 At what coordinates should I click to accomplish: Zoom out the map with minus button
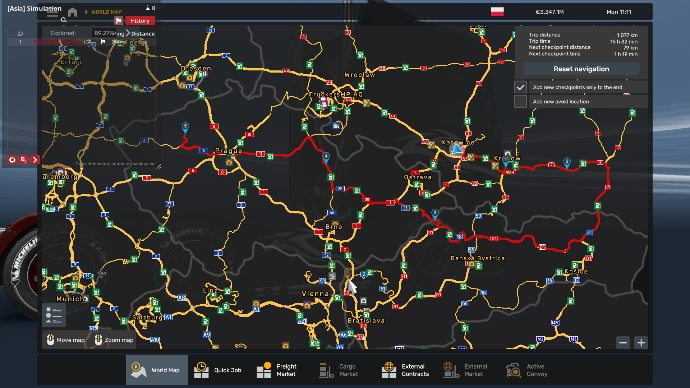click(x=623, y=342)
